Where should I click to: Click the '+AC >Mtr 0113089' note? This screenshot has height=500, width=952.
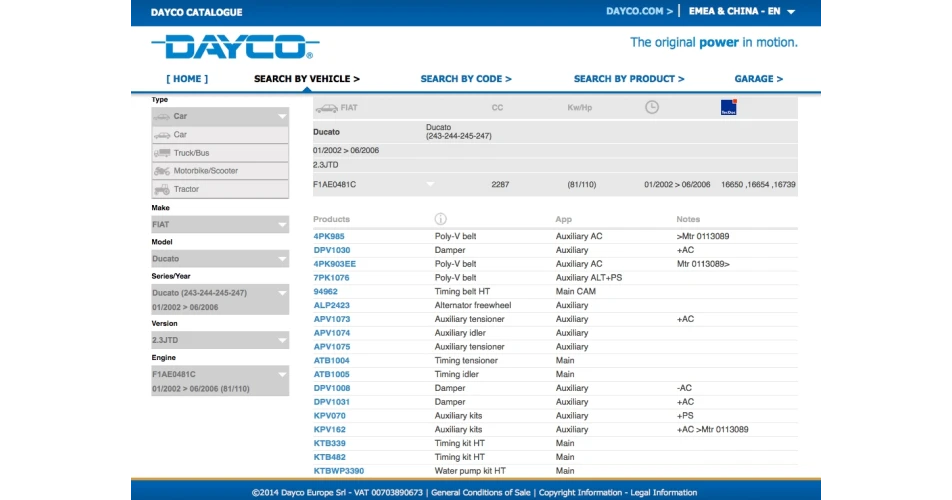pos(712,430)
